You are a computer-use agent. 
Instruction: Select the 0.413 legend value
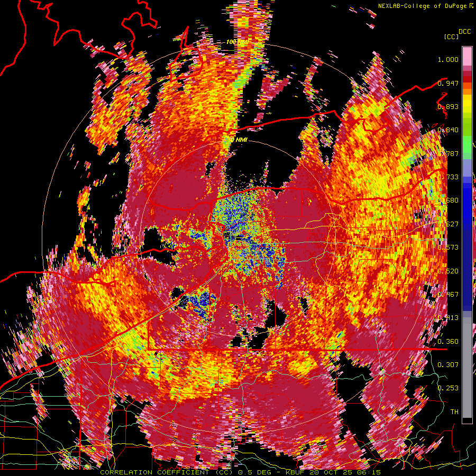[x=448, y=318]
